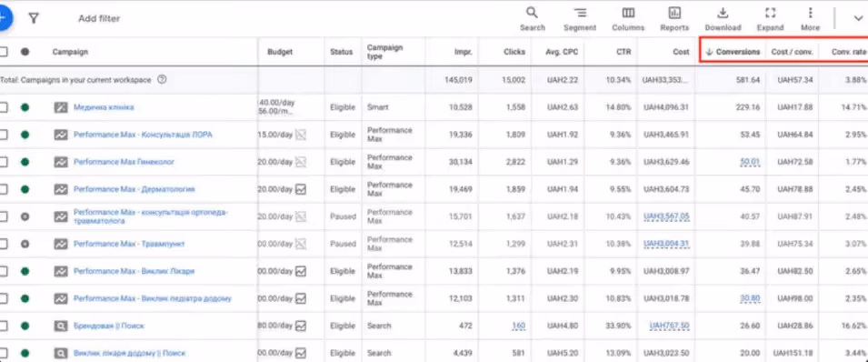The image size is (868, 362).
Task: Click underlined conversions value 50.01
Action: pyautogui.click(x=750, y=162)
